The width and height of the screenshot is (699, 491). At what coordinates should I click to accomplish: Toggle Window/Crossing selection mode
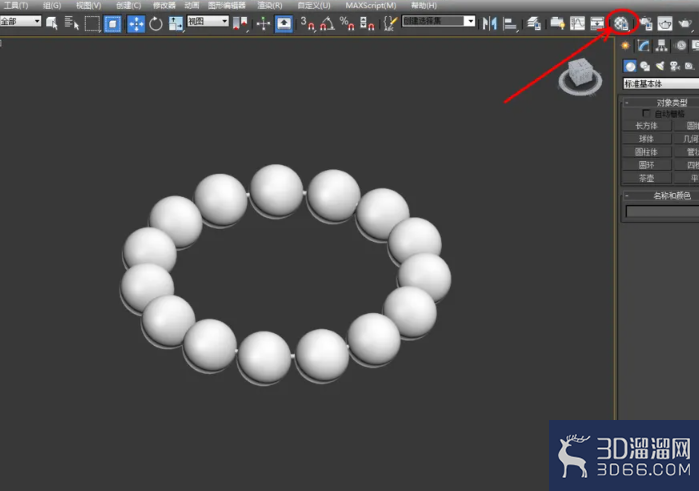point(112,24)
